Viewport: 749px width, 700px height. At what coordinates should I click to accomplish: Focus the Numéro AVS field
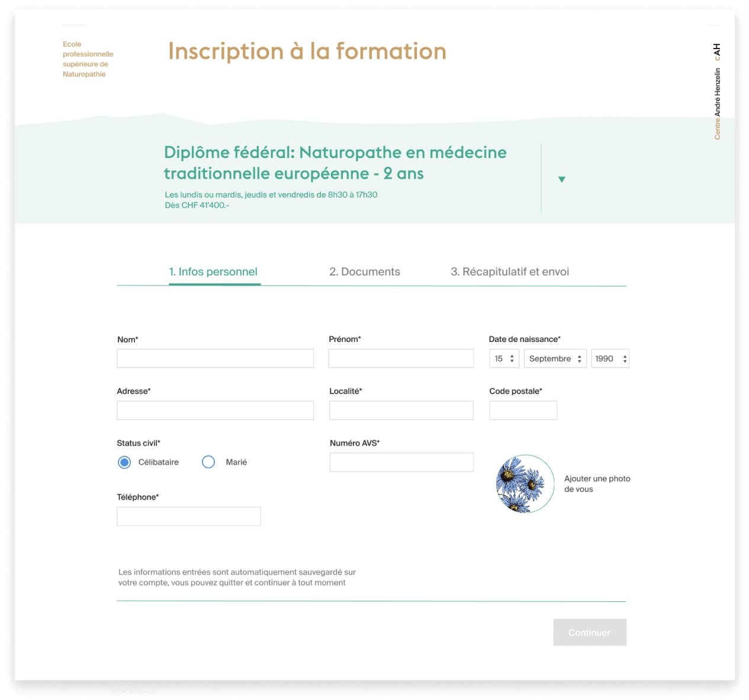pos(401,462)
